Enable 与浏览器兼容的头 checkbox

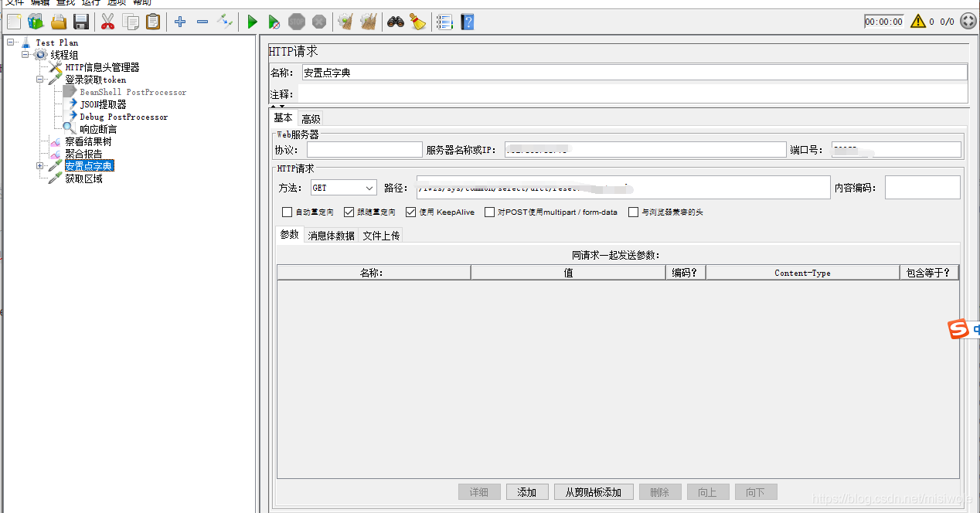[634, 212]
